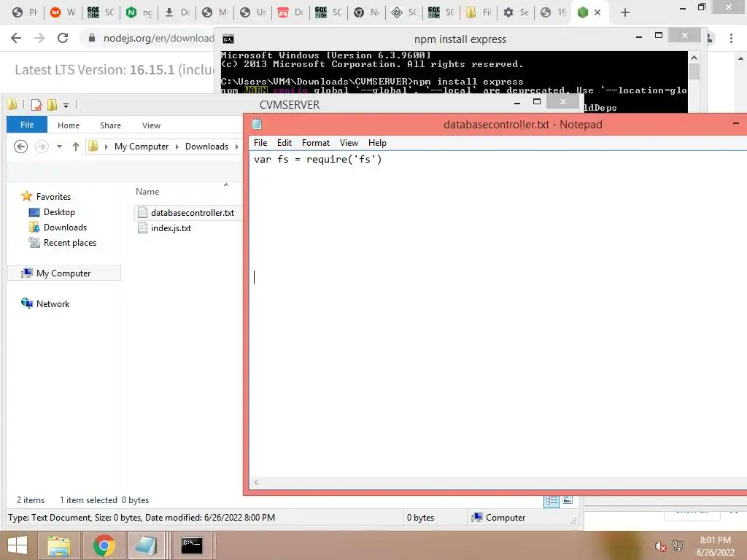Open Notepad's Help menu

[377, 143]
